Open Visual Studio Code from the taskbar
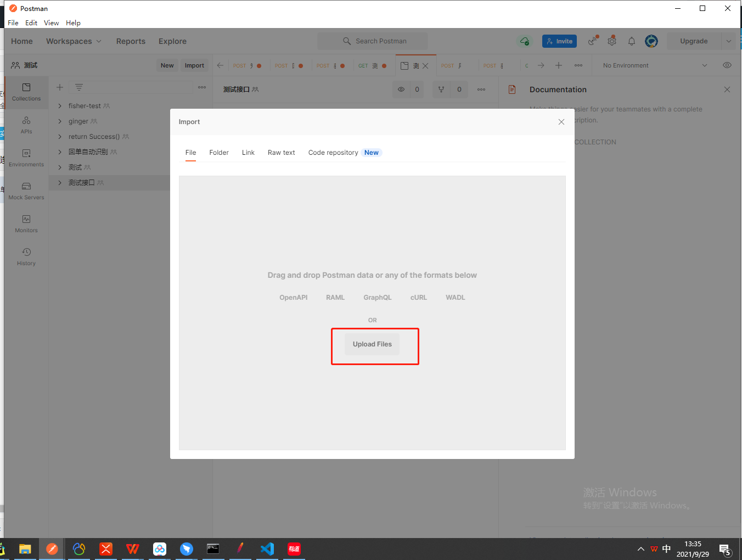742x560 pixels. (x=267, y=549)
